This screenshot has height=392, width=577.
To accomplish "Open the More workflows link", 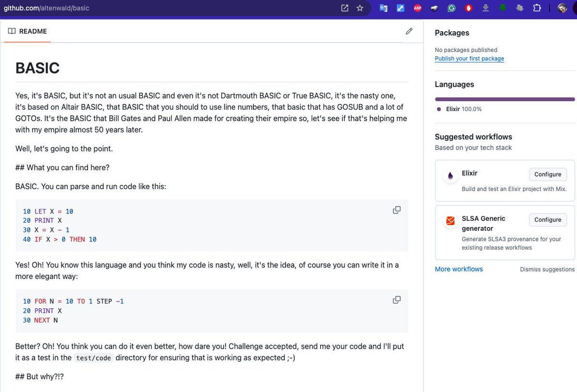I will 459,269.
